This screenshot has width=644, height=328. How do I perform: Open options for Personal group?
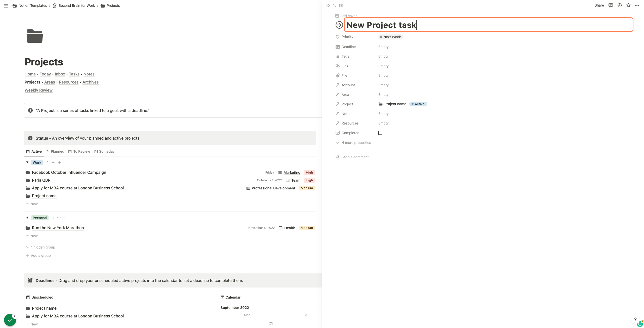[59, 218]
